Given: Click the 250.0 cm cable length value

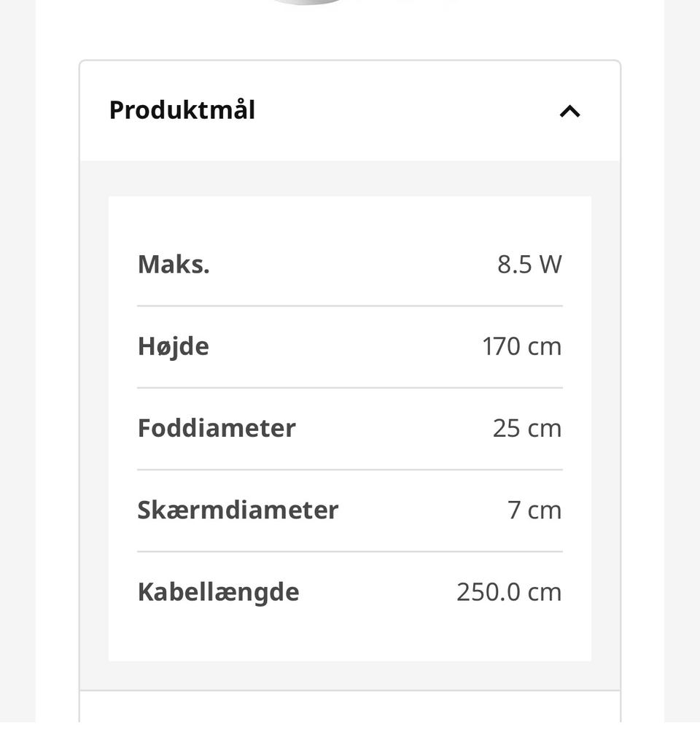Looking at the screenshot, I should coord(509,592).
